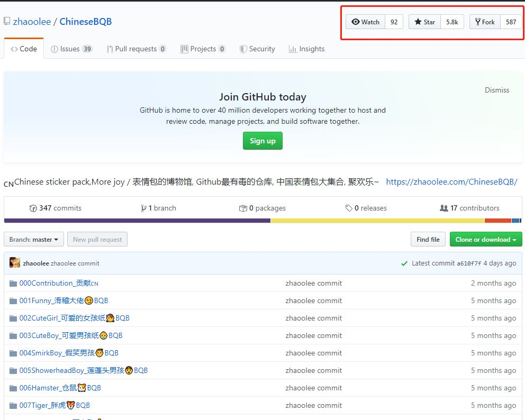
Task: Click the yellow segment of language bar
Action: (378, 221)
